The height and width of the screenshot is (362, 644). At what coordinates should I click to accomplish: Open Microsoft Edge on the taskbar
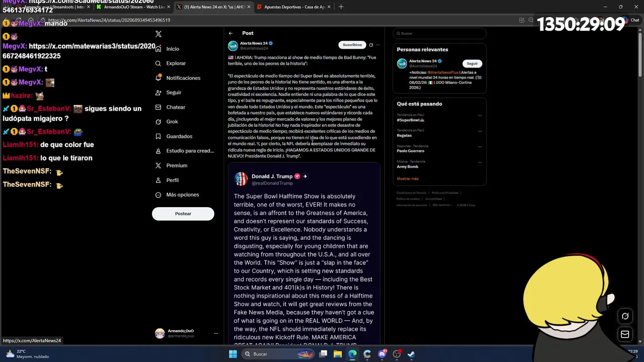(352, 354)
